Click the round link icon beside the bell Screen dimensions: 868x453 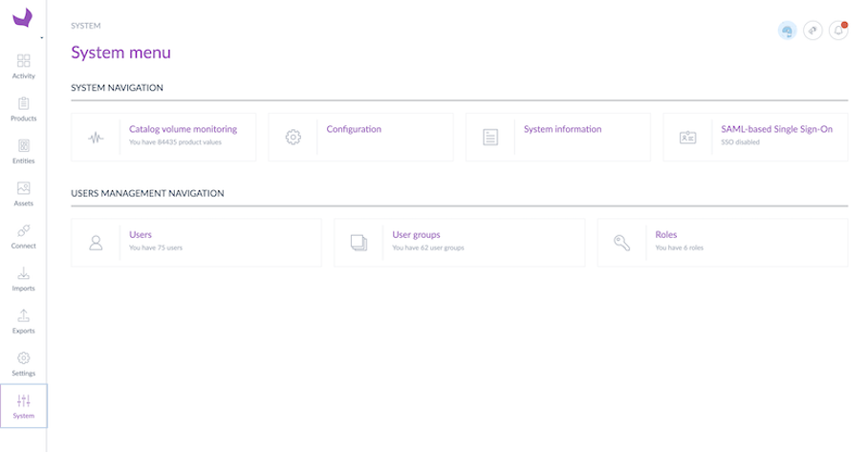pos(813,31)
